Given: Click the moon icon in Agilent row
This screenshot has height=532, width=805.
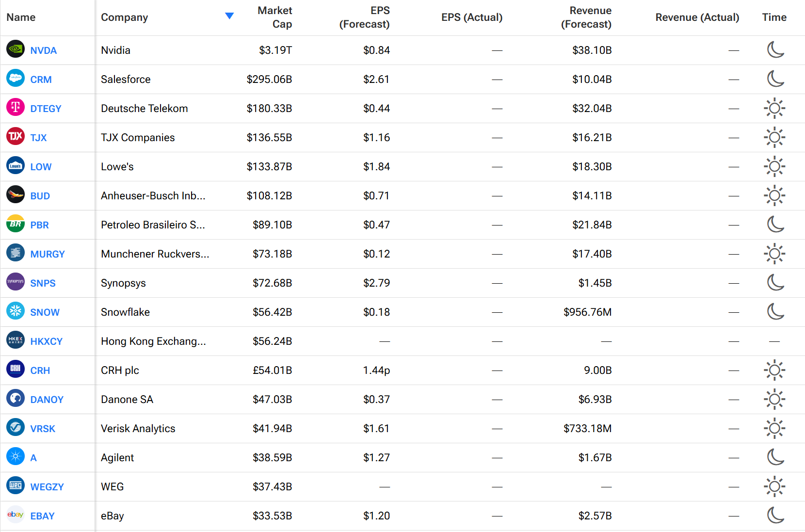Looking at the screenshot, I should pyautogui.click(x=775, y=457).
